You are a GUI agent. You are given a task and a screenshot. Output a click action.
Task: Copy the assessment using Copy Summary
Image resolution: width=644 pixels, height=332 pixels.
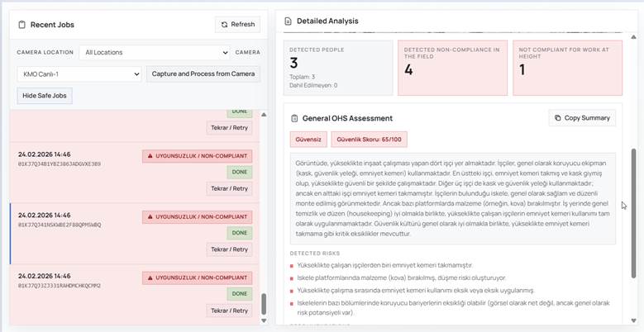[582, 118]
